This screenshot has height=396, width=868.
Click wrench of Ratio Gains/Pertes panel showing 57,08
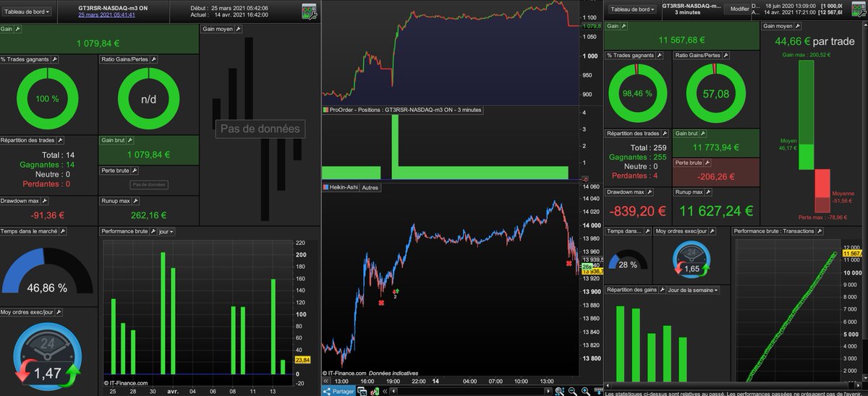pyautogui.click(x=727, y=55)
